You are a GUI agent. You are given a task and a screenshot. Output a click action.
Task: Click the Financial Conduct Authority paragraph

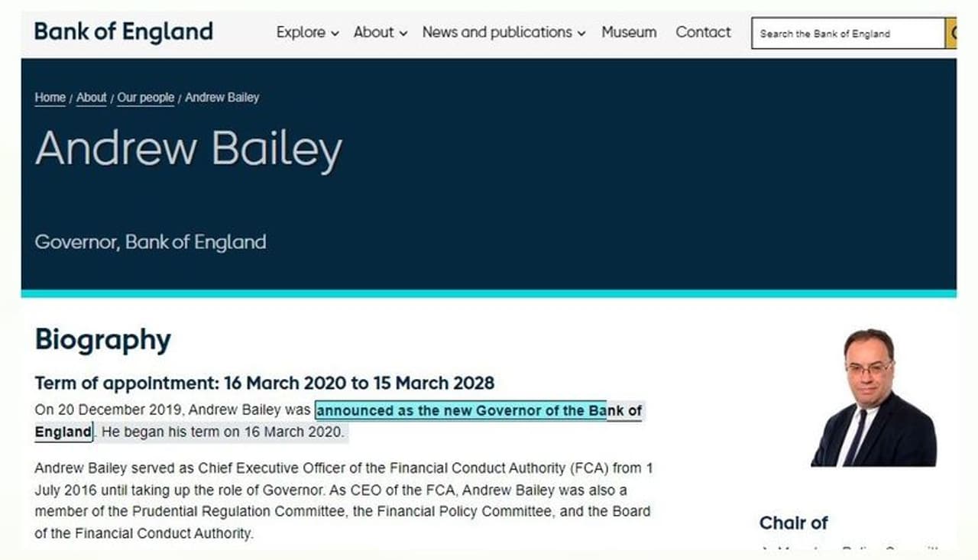tap(343, 500)
